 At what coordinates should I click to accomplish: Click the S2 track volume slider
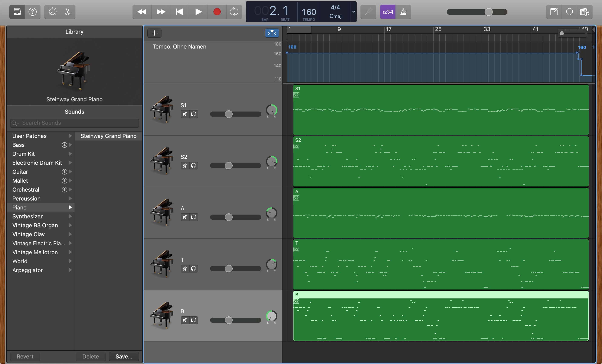click(x=228, y=166)
